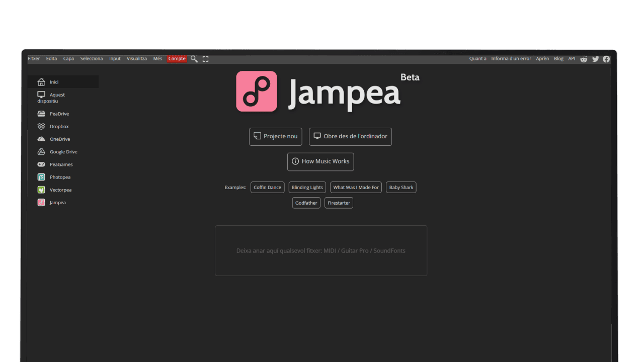Expand the Visualitza menu

pyautogui.click(x=136, y=58)
